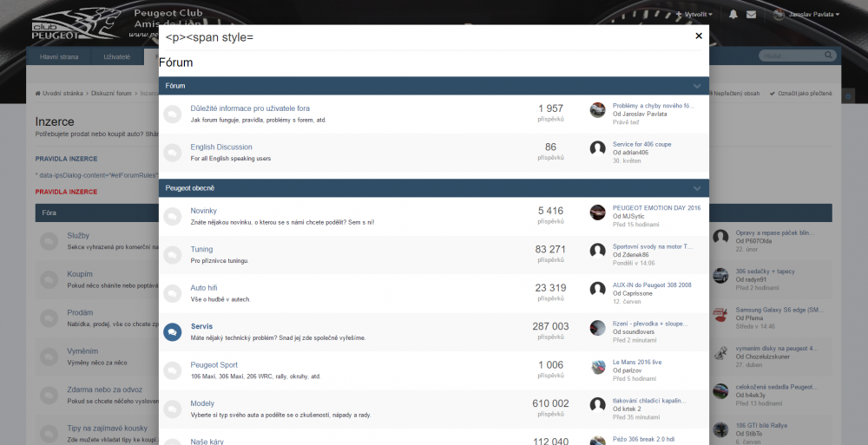Open Jaroslav Pavlata user menu
Screen dimensions: 868x445
(806, 15)
